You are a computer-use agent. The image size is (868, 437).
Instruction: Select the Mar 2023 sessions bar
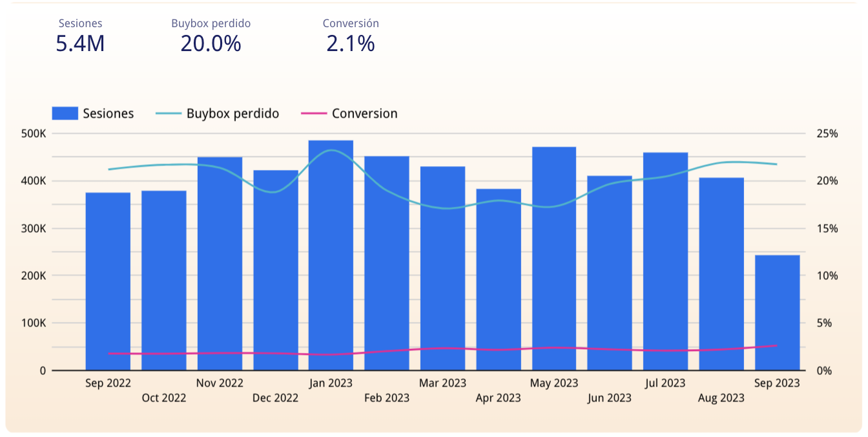[442, 268]
